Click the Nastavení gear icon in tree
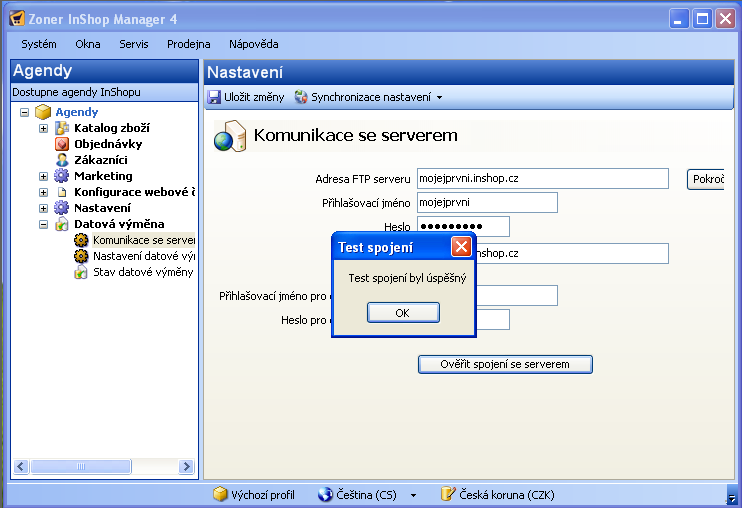The image size is (742, 508). coord(62,208)
